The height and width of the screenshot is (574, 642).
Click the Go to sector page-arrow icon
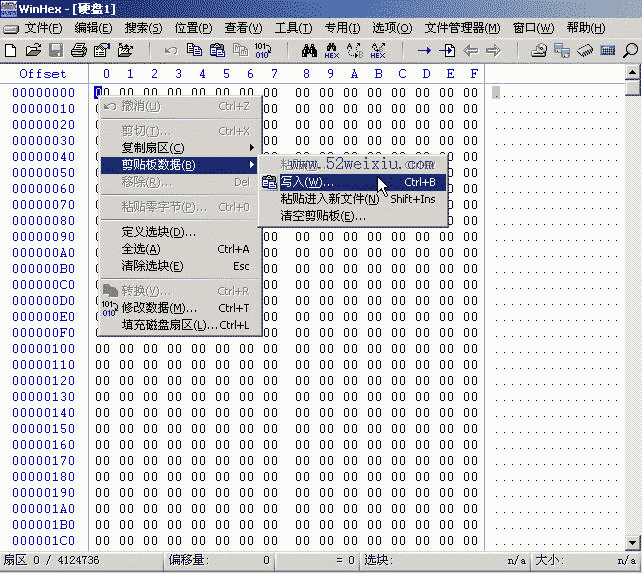(x=447, y=51)
